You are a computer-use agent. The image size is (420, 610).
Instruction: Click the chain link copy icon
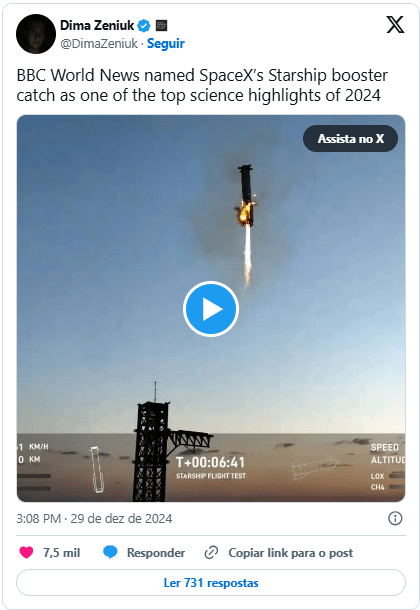click(211, 552)
